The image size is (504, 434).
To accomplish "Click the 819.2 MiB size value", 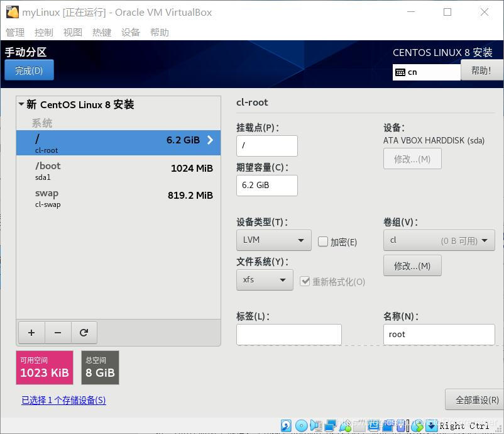I will coord(190,195).
